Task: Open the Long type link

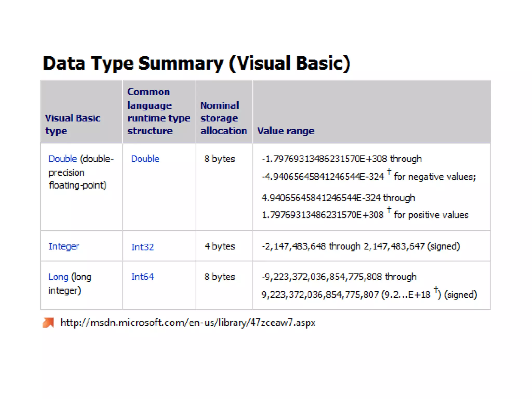Action: coord(58,277)
